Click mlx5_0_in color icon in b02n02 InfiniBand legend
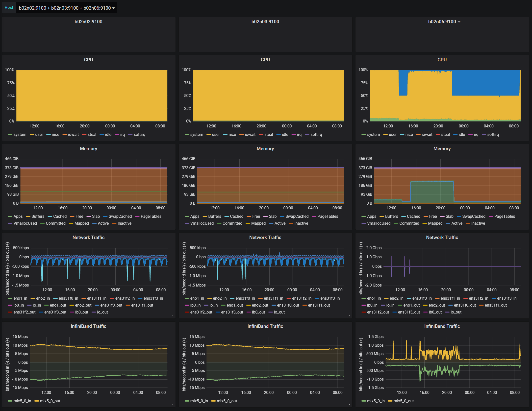The height and width of the screenshot is (411, 532). point(10,401)
